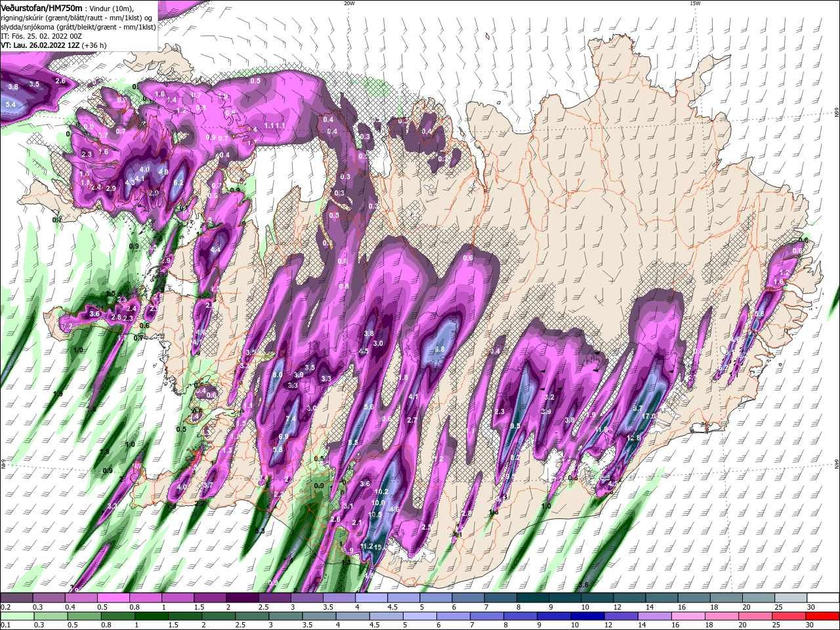Click the bright red 30 rain legend swatch
The image size is (840, 630).
tap(822, 616)
